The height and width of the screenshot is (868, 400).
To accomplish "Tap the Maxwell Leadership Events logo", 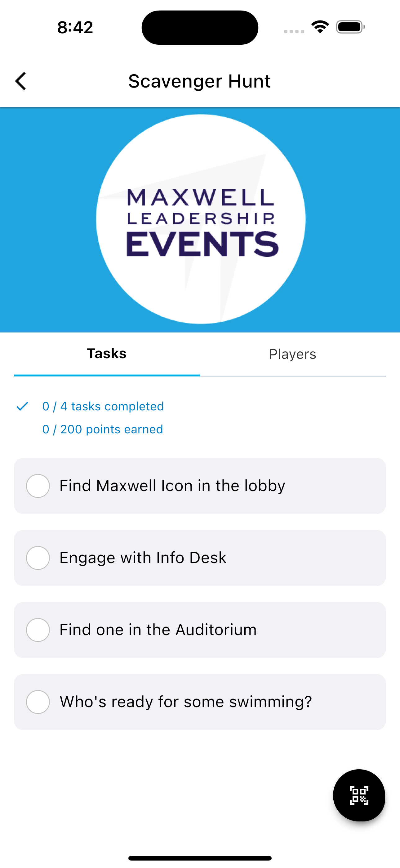I will click(201, 219).
